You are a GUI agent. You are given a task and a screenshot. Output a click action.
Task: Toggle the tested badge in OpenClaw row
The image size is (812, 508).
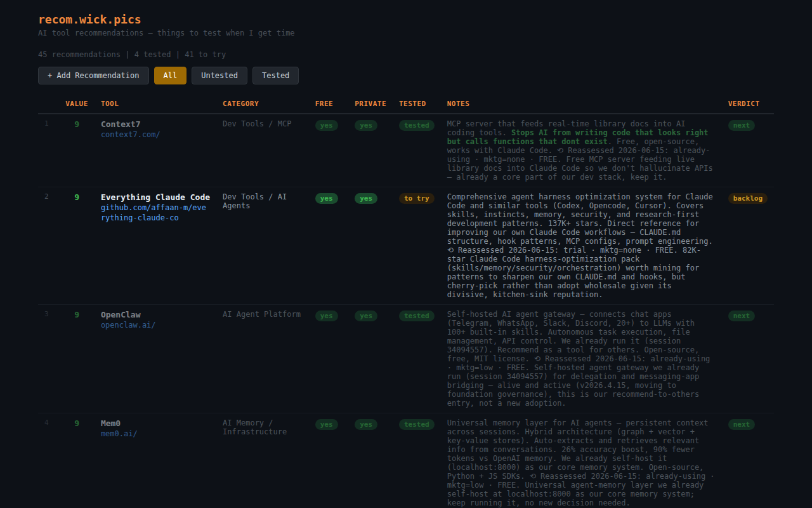tap(417, 316)
